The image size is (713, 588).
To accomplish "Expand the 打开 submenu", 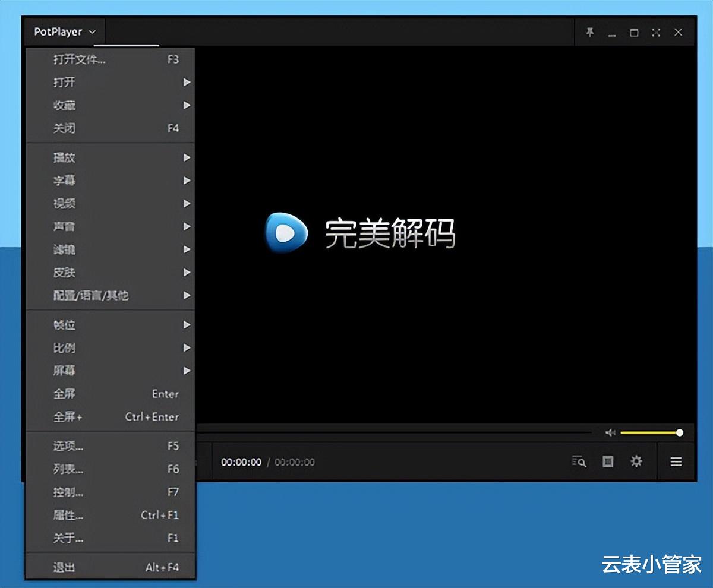I will (111, 82).
